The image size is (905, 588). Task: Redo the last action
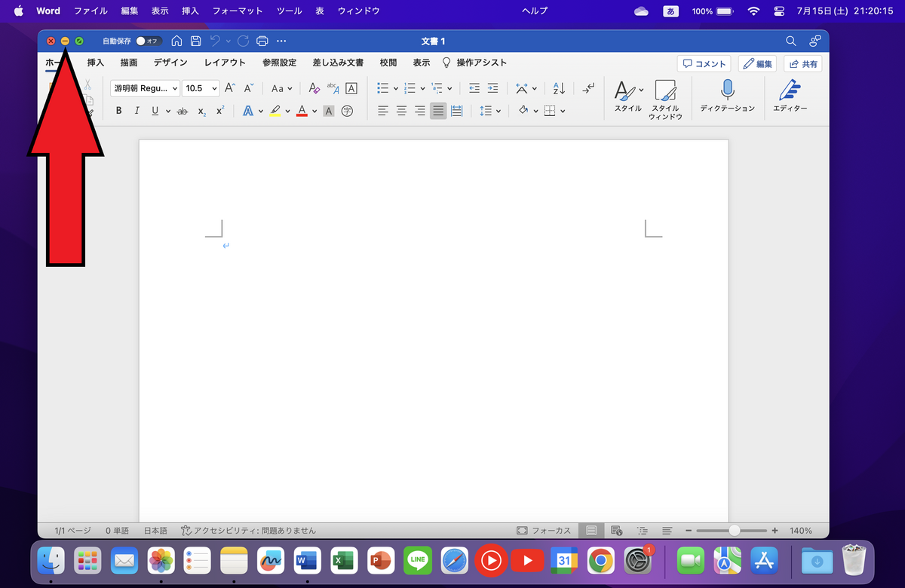coord(243,41)
